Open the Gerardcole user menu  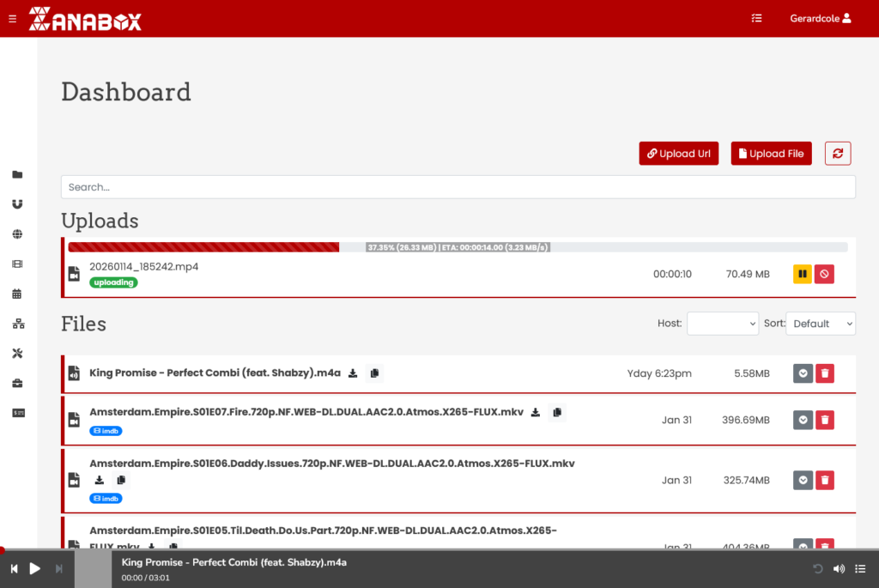820,17
